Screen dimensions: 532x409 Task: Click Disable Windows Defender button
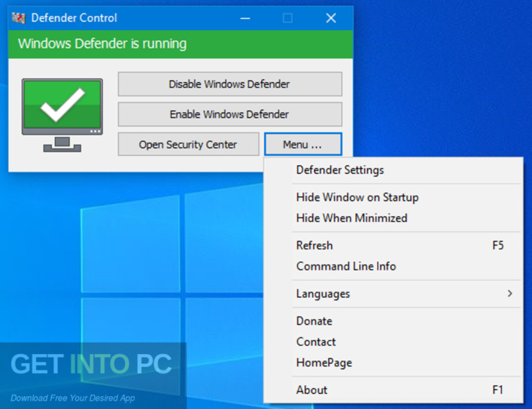[230, 84]
